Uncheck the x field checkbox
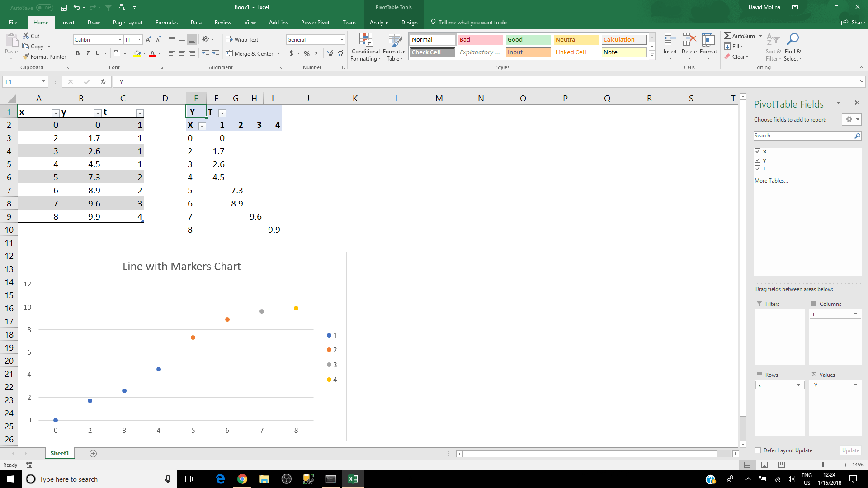868x488 pixels. pos(757,151)
